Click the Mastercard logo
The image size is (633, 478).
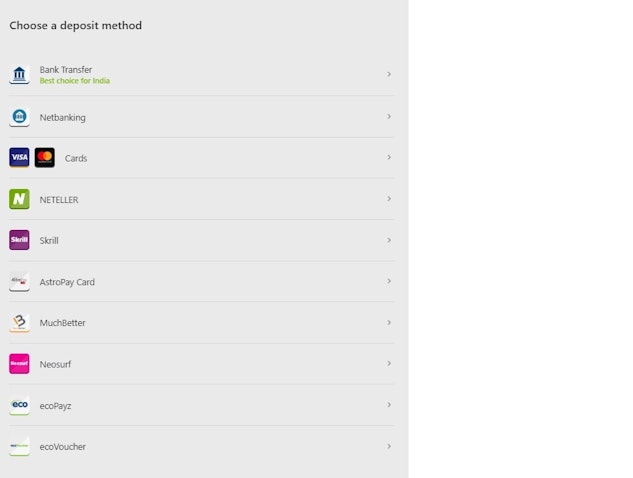(44, 158)
